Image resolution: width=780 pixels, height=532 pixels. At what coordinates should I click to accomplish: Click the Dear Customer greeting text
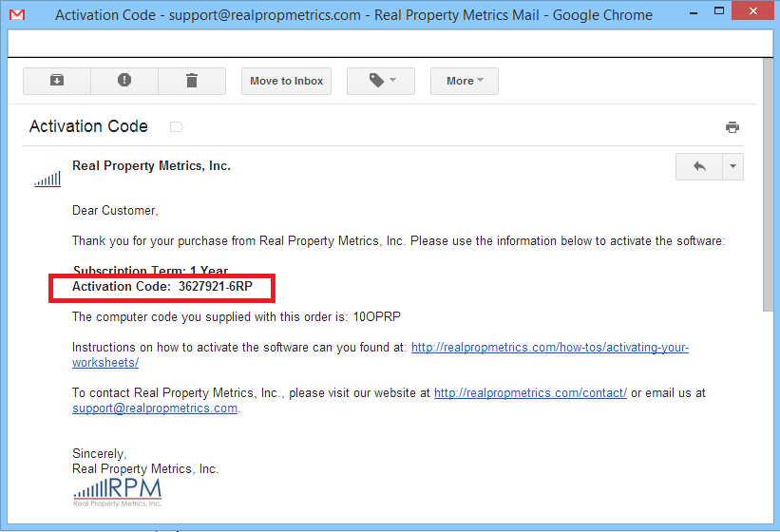point(115,211)
